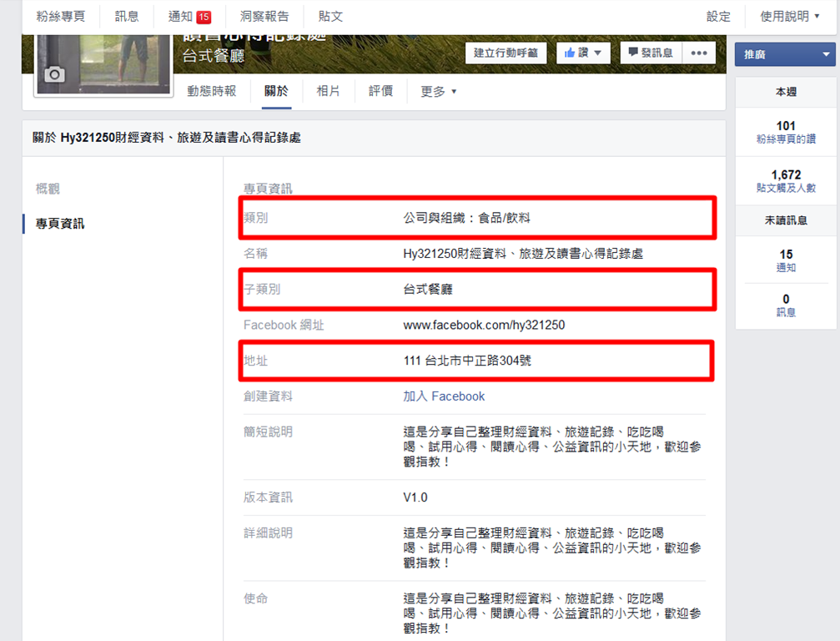Click the 類別 row value 公司與組織
The image size is (840, 641).
tap(466, 218)
